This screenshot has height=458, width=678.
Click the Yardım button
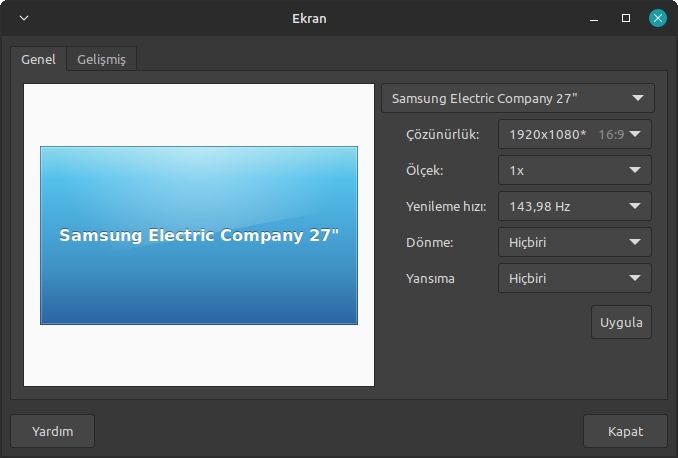52,431
